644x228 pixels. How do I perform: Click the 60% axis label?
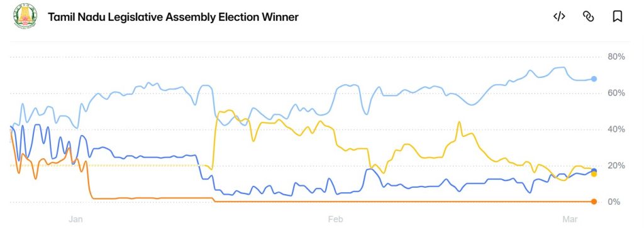tap(616, 93)
